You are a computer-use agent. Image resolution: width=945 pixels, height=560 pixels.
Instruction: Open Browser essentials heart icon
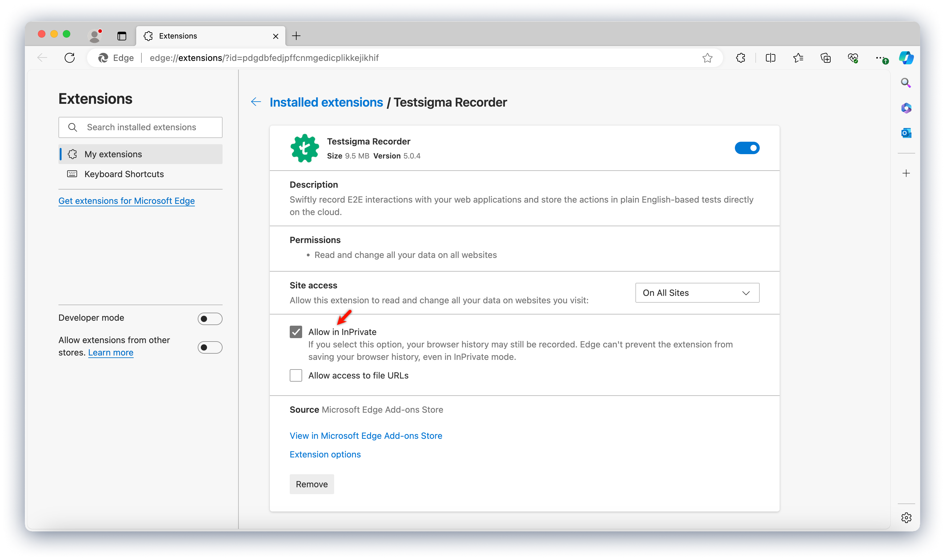coord(853,58)
